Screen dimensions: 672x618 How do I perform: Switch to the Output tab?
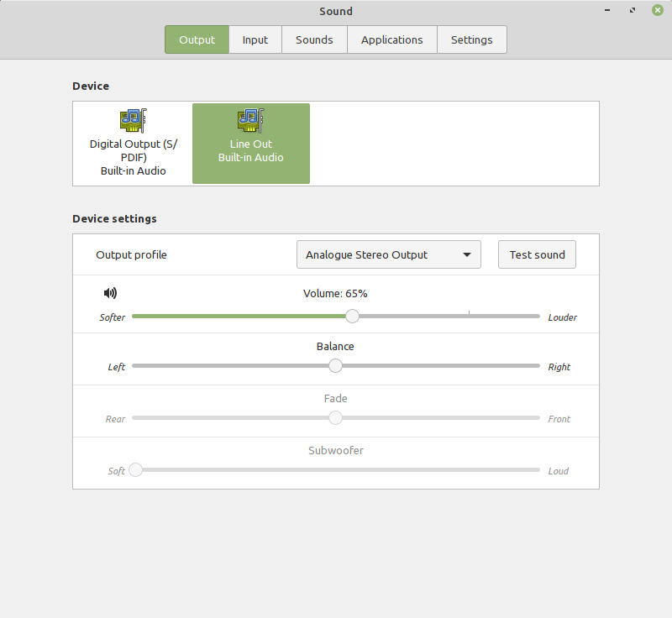[197, 39]
